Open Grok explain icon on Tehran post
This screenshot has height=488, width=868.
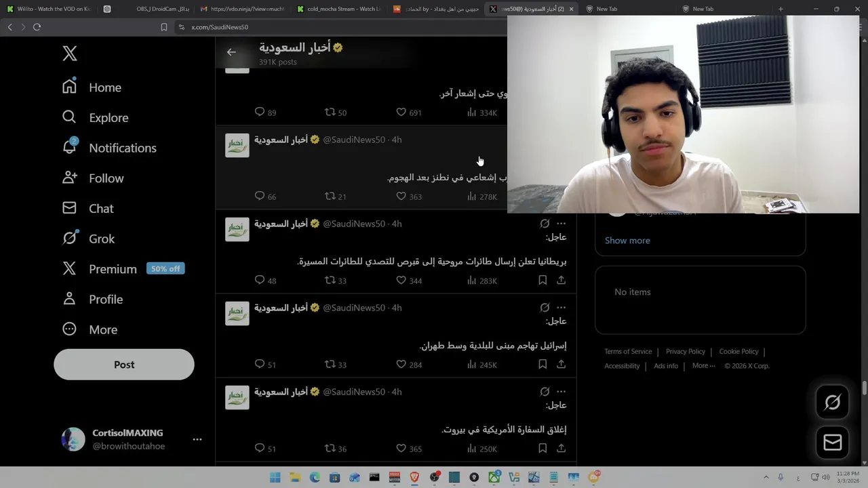pyautogui.click(x=545, y=307)
